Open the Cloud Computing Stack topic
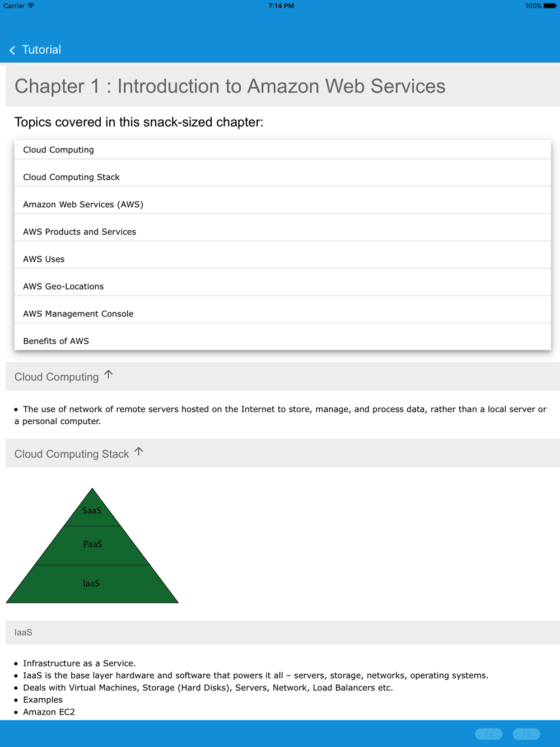Viewport: 560px width, 747px height. (x=71, y=178)
